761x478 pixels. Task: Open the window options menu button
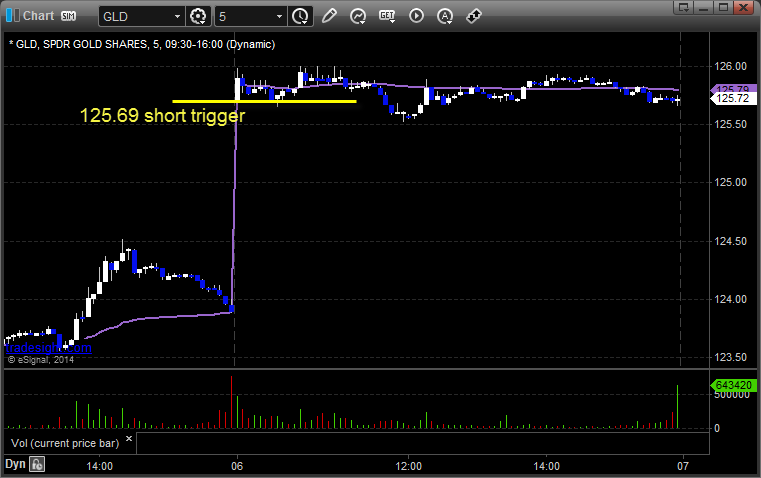point(683,7)
